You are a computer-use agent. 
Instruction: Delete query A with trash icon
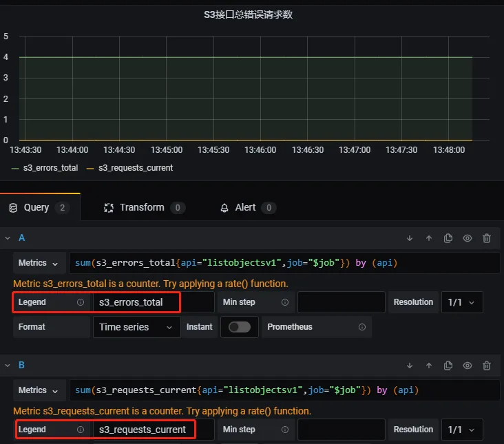[x=487, y=238]
